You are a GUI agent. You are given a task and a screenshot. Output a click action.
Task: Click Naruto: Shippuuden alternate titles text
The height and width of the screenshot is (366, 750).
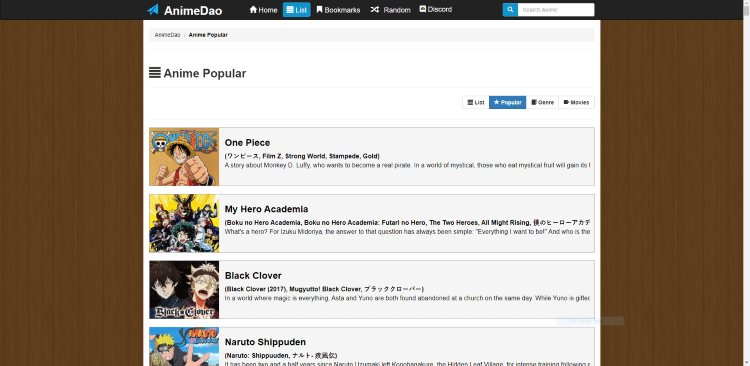281,355
